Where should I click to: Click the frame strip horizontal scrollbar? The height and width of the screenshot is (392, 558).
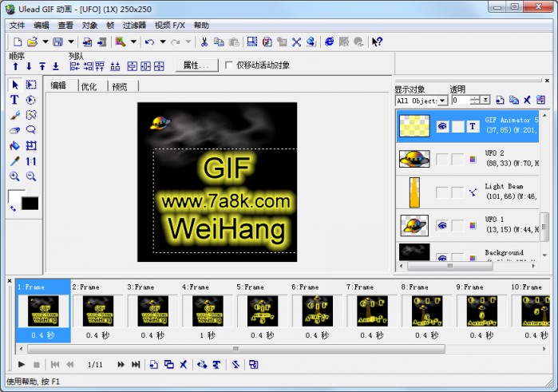click(235, 349)
